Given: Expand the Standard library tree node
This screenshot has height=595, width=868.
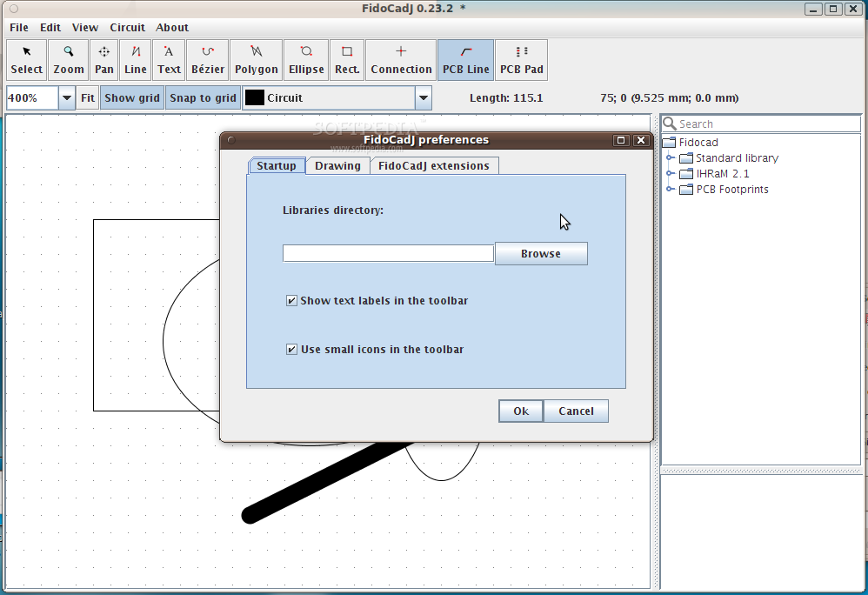Looking at the screenshot, I should [x=670, y=158].
